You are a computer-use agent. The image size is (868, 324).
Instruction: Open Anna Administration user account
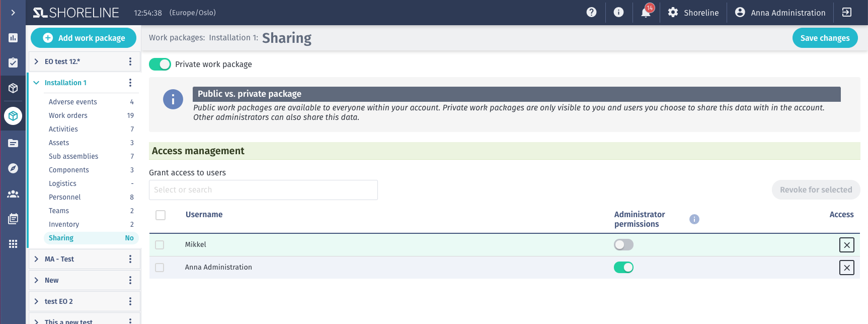(x=780, y=13)
